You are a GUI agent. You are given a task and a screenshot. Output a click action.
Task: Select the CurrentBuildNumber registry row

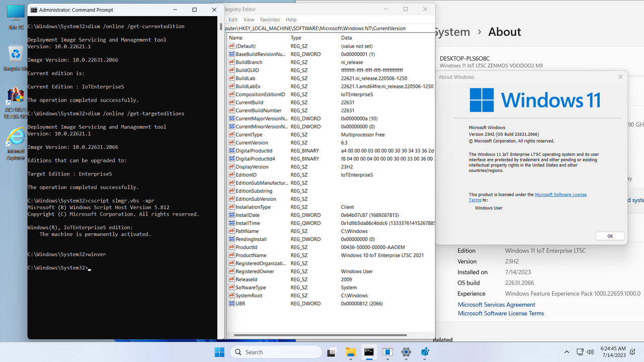click(331, 111)
